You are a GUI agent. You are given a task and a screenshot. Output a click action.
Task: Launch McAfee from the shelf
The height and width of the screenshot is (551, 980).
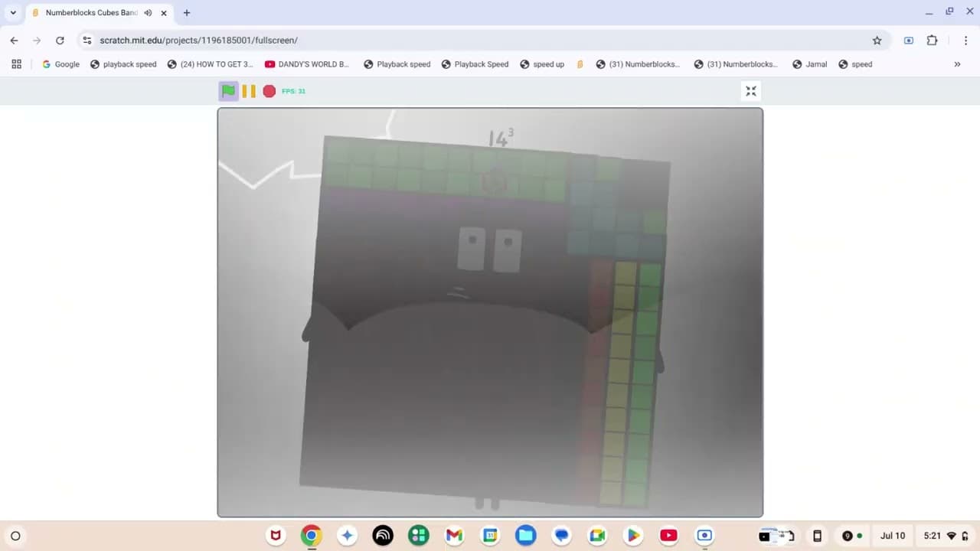coord(276,536)
